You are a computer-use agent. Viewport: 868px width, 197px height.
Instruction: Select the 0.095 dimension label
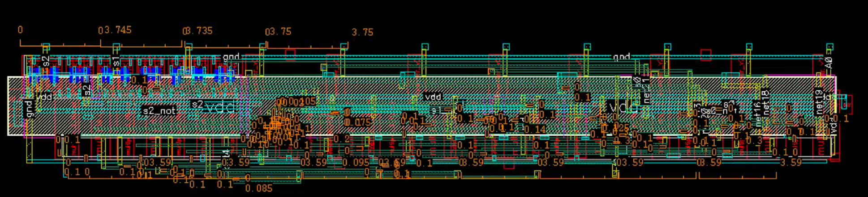tap(356, 162)
